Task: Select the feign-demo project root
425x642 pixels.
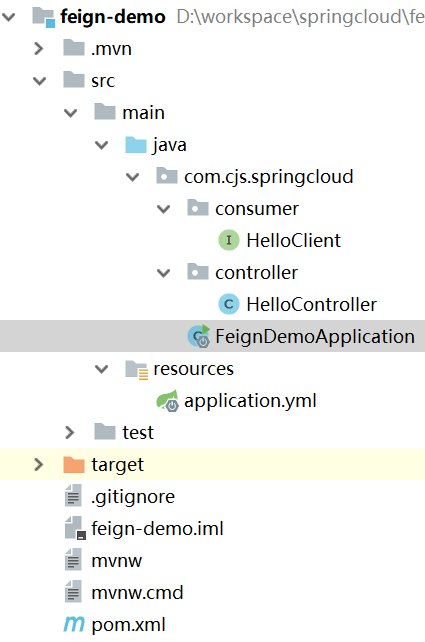Action: click(113, 17)
